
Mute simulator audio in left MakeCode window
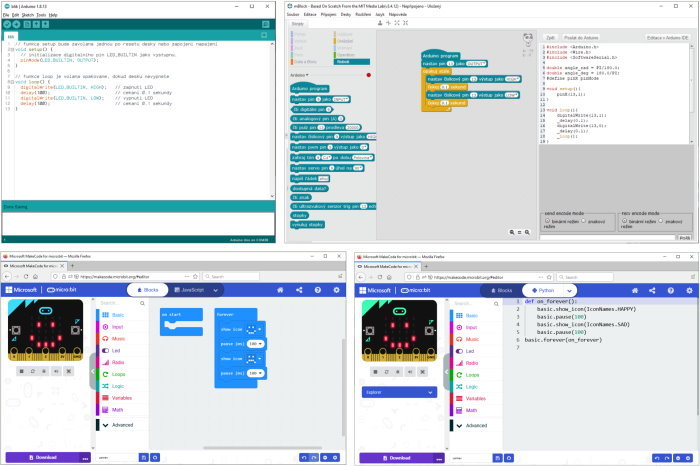56,371
